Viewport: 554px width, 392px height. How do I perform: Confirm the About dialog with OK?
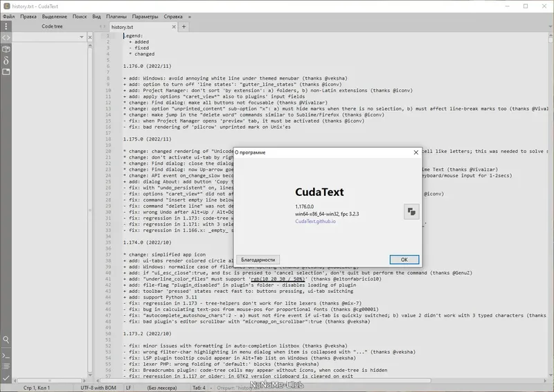pyautogui.click(x=404, y=260)
